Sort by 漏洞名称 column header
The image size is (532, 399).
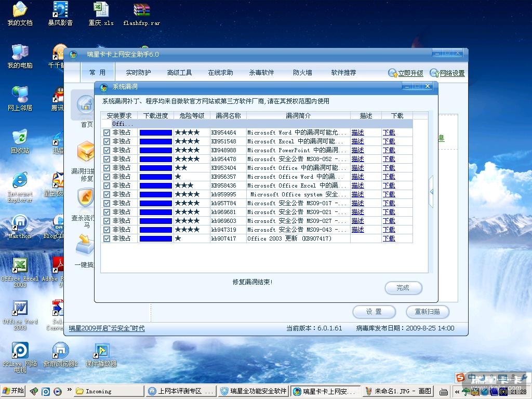tap(228, 115)
